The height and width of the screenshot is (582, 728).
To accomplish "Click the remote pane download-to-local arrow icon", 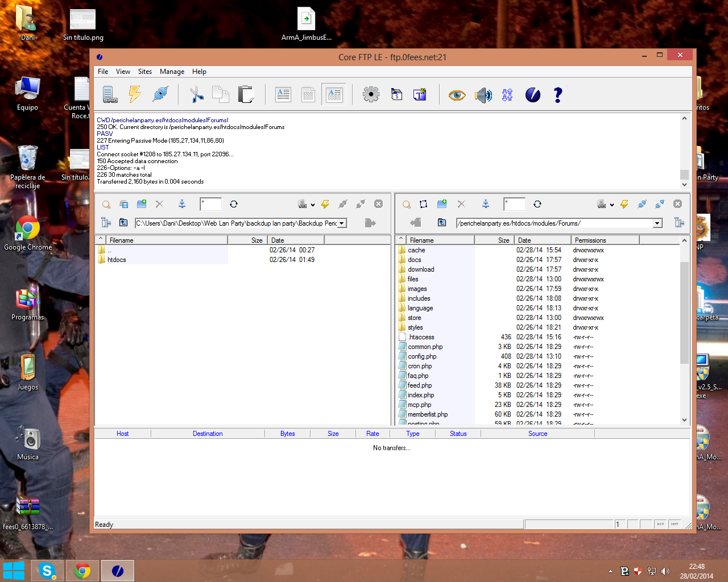I will 416,222.
